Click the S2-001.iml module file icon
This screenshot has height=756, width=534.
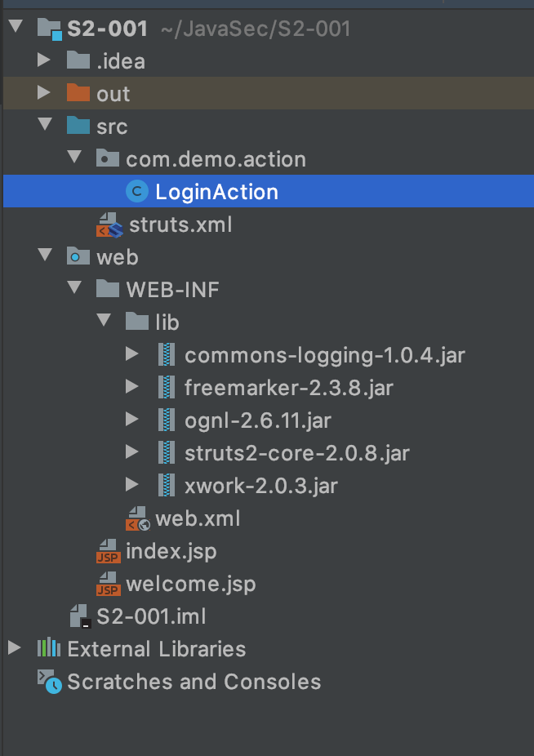[x=79, y=616]
